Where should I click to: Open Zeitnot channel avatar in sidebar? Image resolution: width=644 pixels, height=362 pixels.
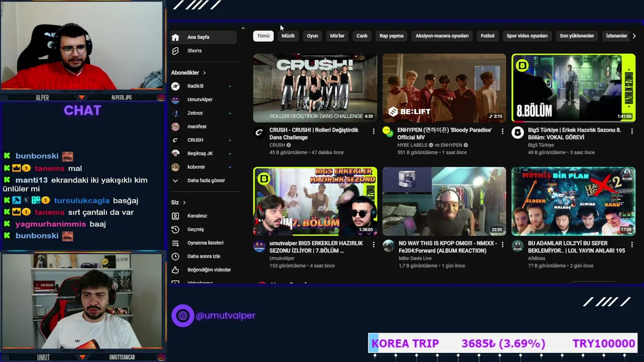[175, 113]
